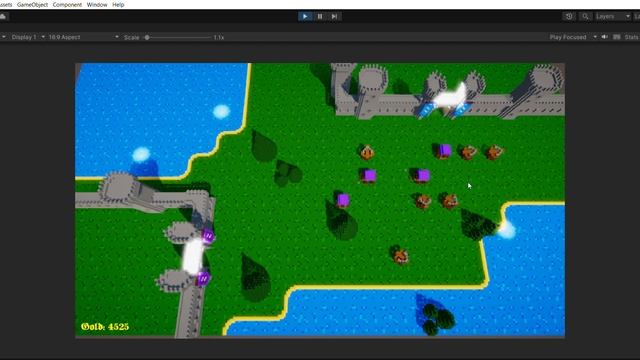
Task: Toggle the shortcuts icon beside Stats
Action: click(x=617, y=37)
